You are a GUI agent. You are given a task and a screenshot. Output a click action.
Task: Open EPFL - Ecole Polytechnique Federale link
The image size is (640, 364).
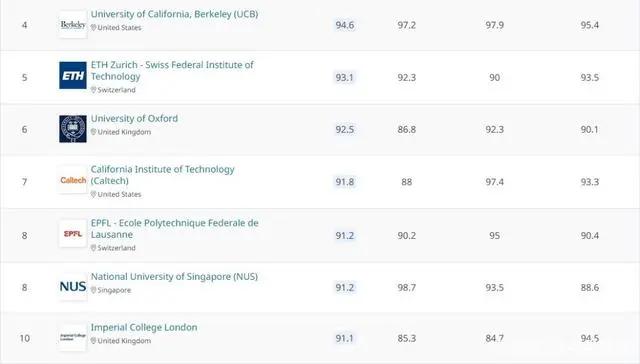(x=174, y=229)
